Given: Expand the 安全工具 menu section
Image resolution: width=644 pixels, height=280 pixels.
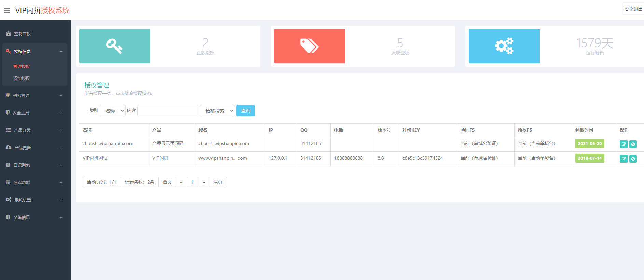Looking at the screenshot, I should 61,113.
